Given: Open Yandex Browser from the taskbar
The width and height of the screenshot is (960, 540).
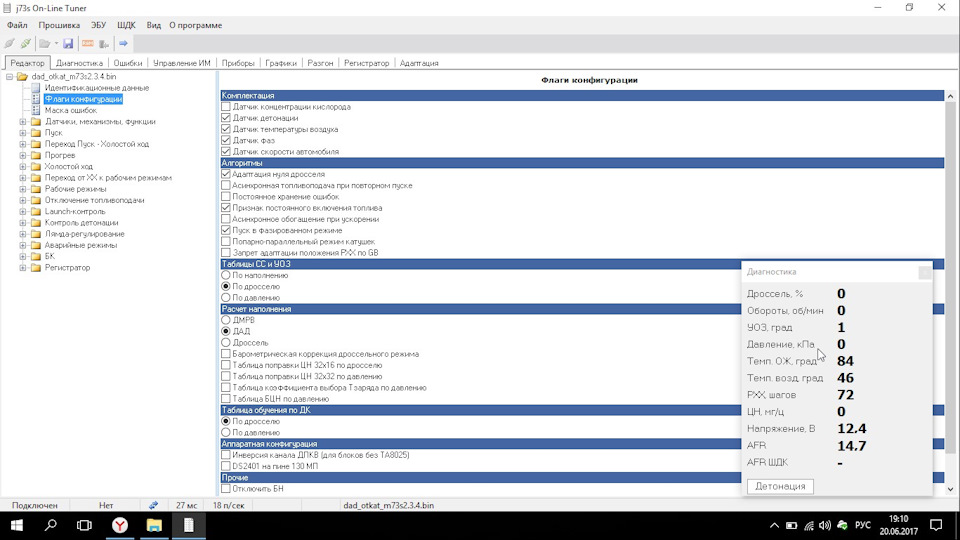Looking at the screenshot, I should point(119,525).
